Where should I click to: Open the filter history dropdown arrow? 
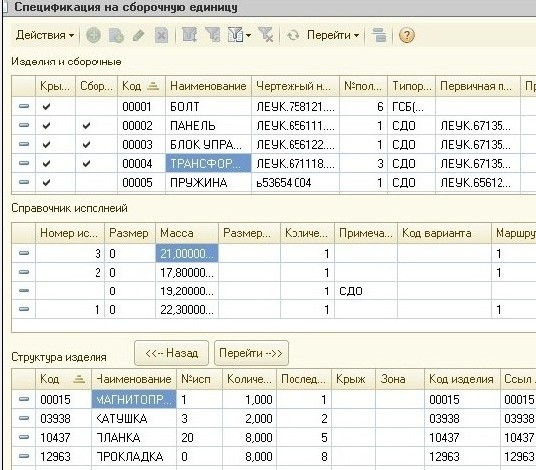(x=249, y=35)
